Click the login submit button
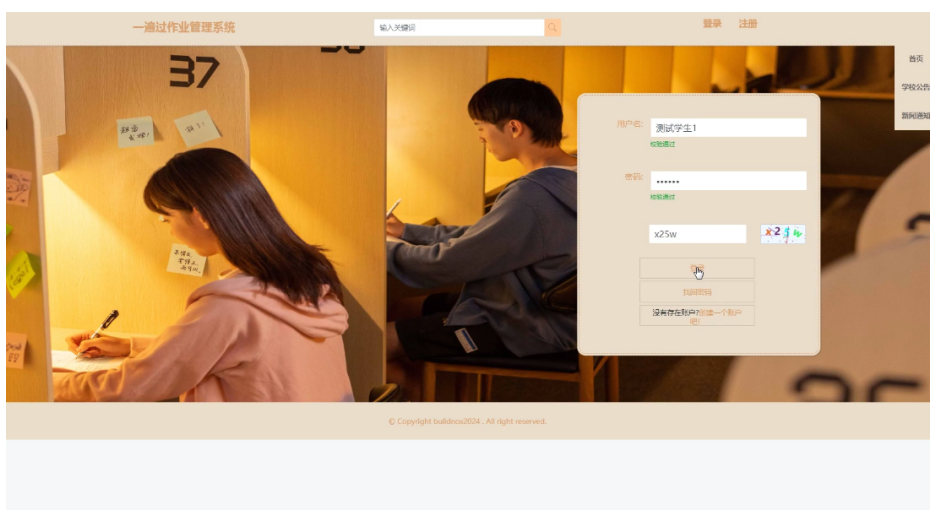The height and width of the screenshot is (513, 932). (697, 268)
